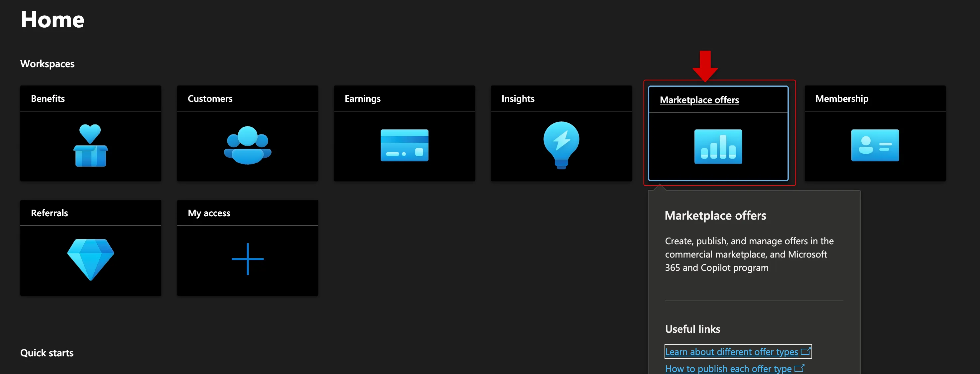Click the Membership tile title

(841, 99)
